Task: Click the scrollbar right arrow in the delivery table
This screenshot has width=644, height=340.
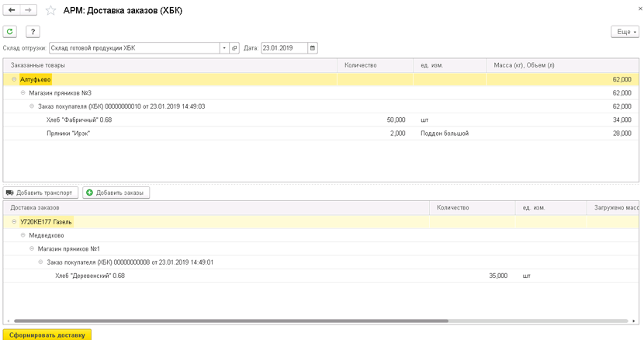Action: [x=634, y=321]
